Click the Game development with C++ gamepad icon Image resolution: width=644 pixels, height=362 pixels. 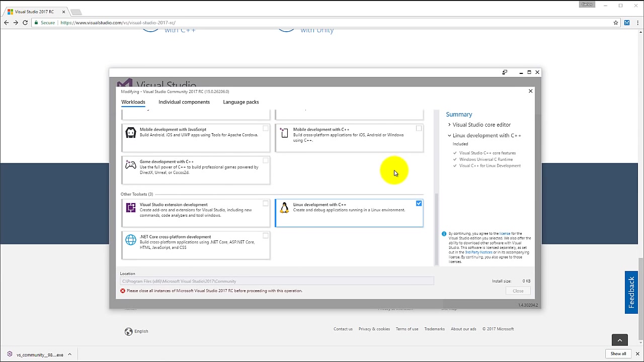point(131,165)
